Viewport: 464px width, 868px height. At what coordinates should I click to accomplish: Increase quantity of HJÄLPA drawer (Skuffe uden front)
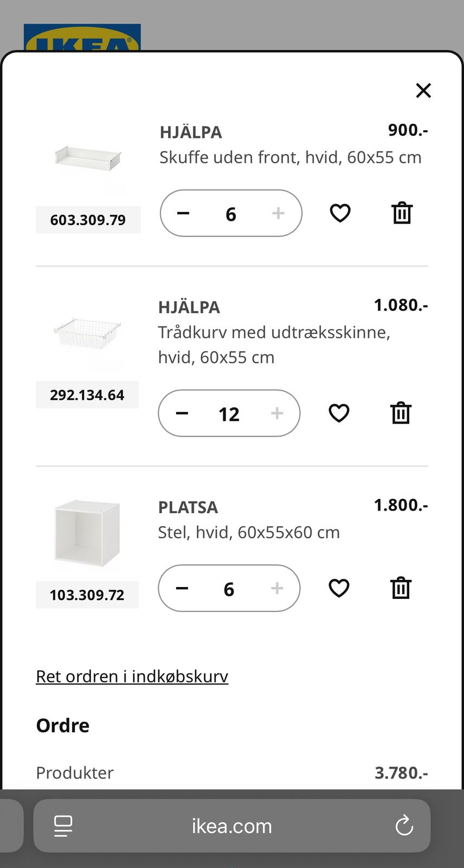[278, 213]
